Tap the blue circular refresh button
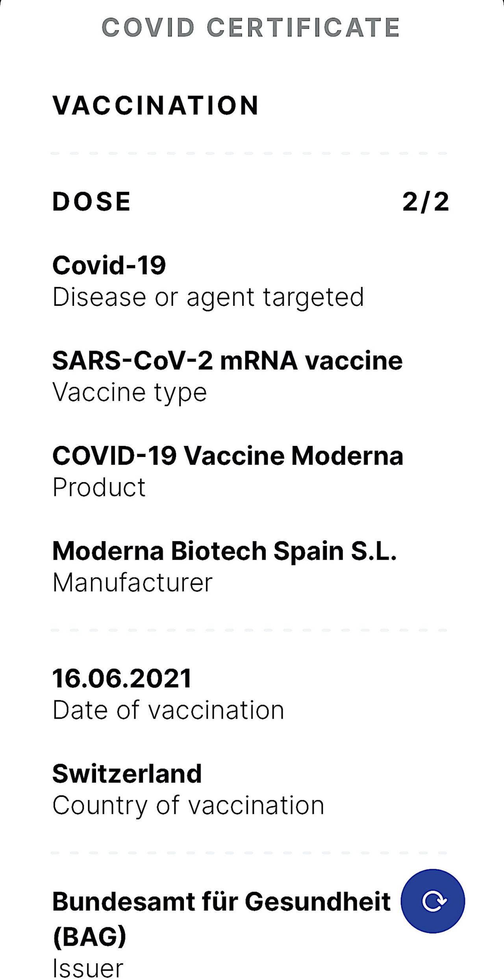This screenshot has width=504, height=980. pos(433,900)
